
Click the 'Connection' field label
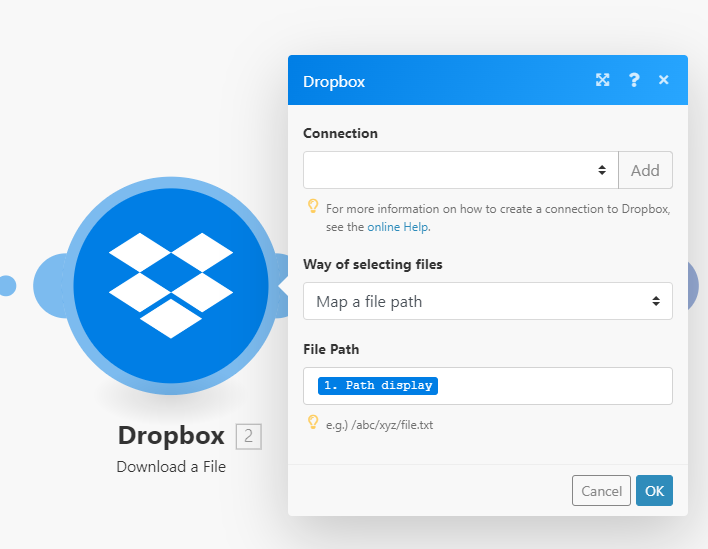coord(340,134)
